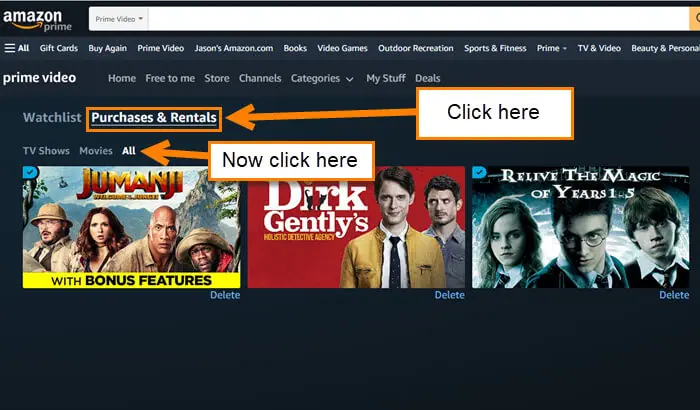The height and width of the screenshot is (410, 700).
Task: Open Dirk Gently's Holistic Detective Agency thumbnail
Action: [x=356, y=227]
